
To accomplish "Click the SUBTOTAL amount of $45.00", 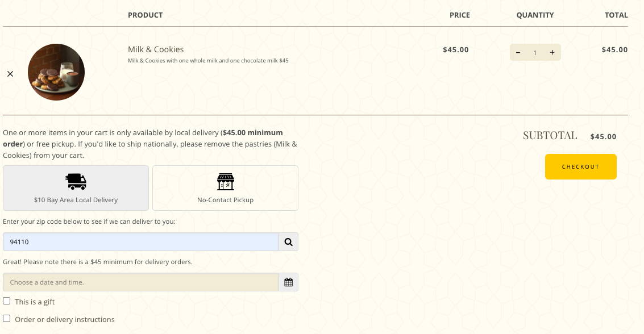I will tap(603, 137).
